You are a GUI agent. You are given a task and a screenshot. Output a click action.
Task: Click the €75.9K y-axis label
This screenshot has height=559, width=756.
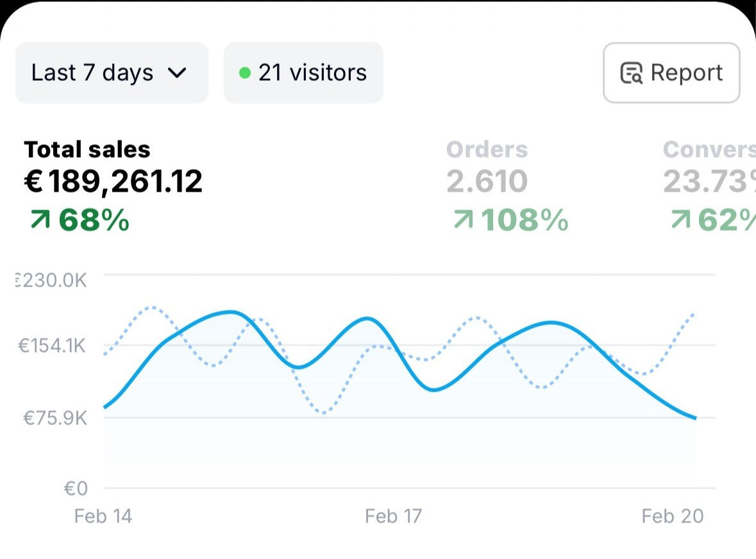pos(55,419)
